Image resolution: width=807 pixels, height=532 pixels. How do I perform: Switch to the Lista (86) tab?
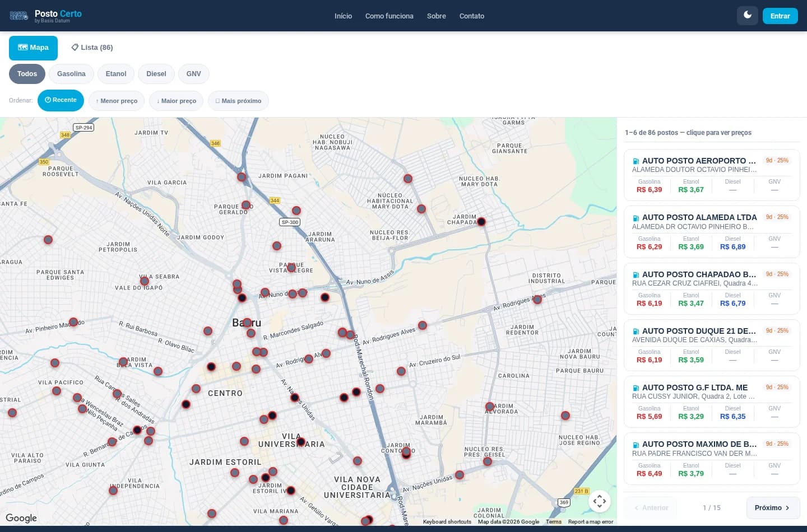[92, 48]
